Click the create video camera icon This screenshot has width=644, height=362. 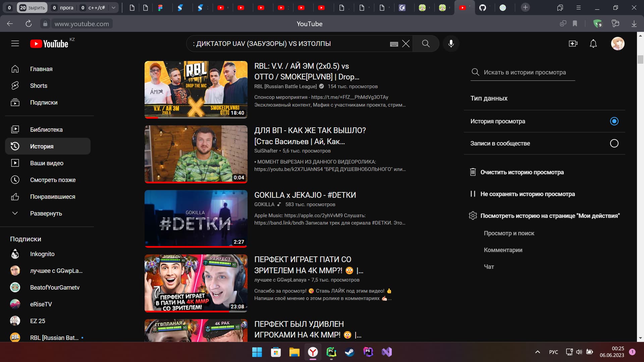573,44
